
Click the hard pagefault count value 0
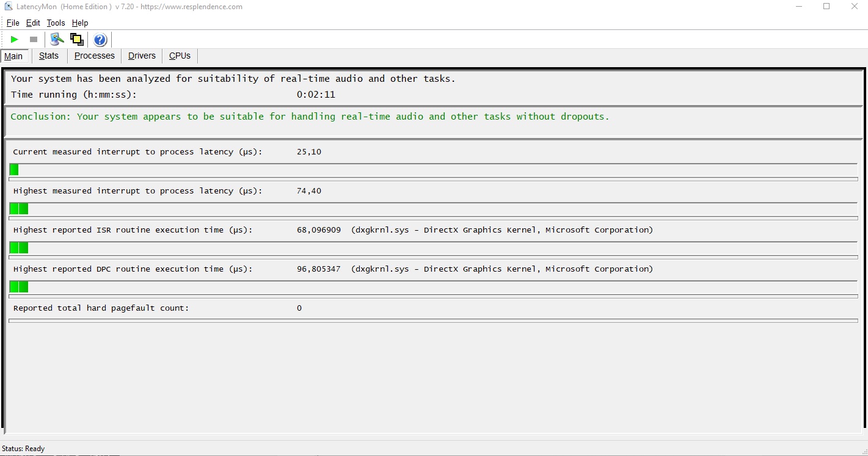299,308
